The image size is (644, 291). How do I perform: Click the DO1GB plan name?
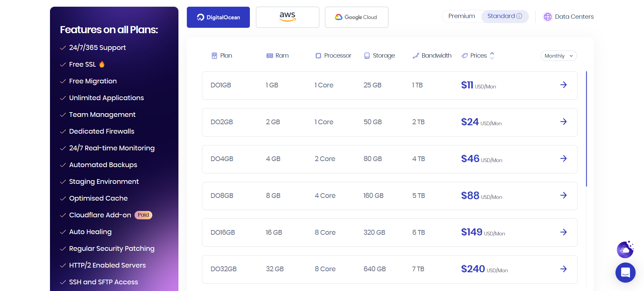pos(221,85)
